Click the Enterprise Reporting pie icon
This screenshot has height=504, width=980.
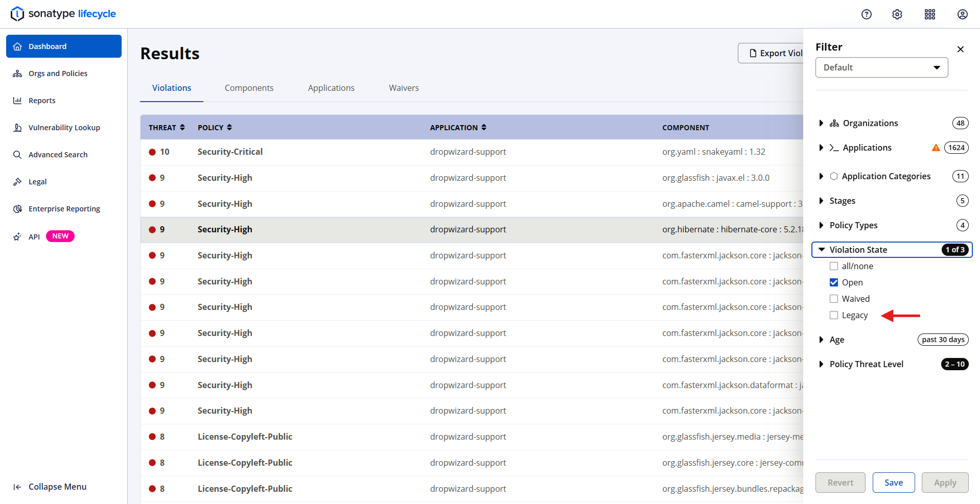click(17, 209)
